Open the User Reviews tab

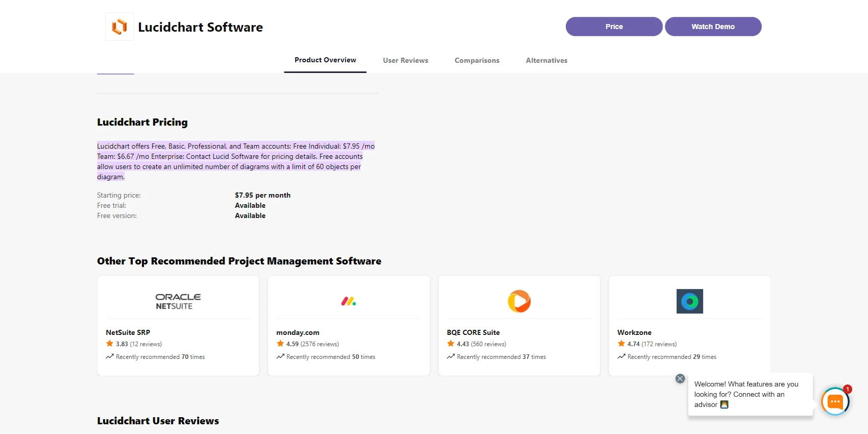(405, 60)
